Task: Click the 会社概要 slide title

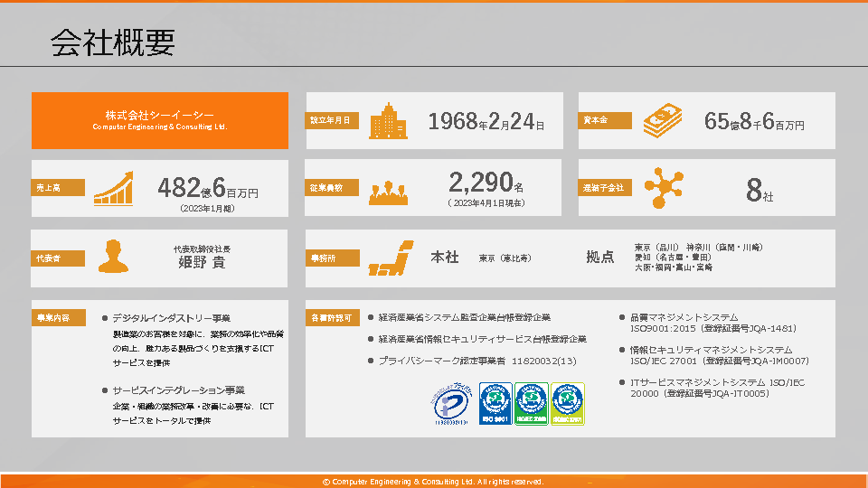Action: coord(113,42)
